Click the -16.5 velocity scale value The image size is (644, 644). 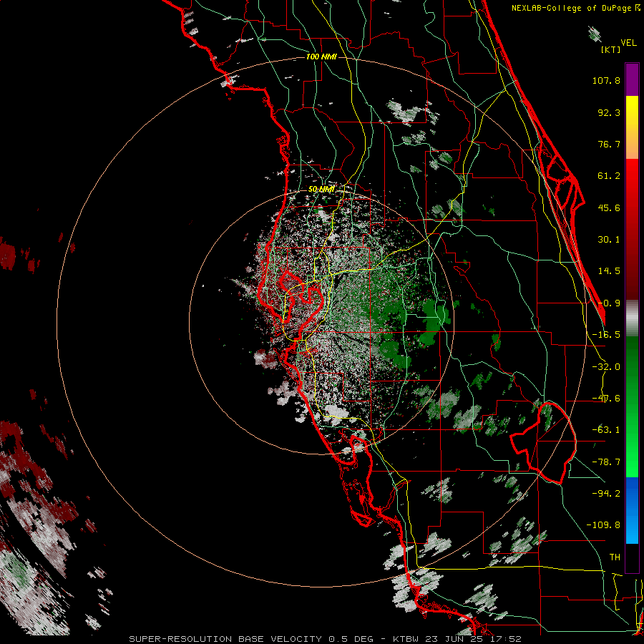click(606, 335)
